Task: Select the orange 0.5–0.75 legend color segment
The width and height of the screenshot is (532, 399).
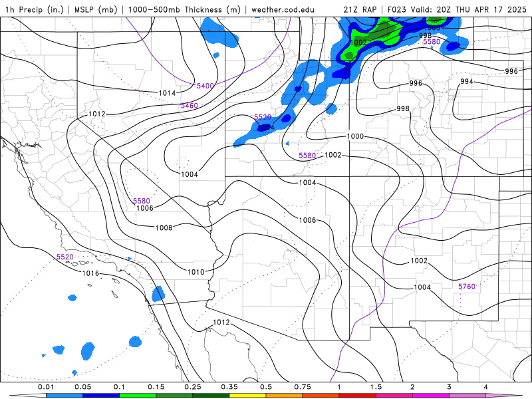Action: (285, 396)
